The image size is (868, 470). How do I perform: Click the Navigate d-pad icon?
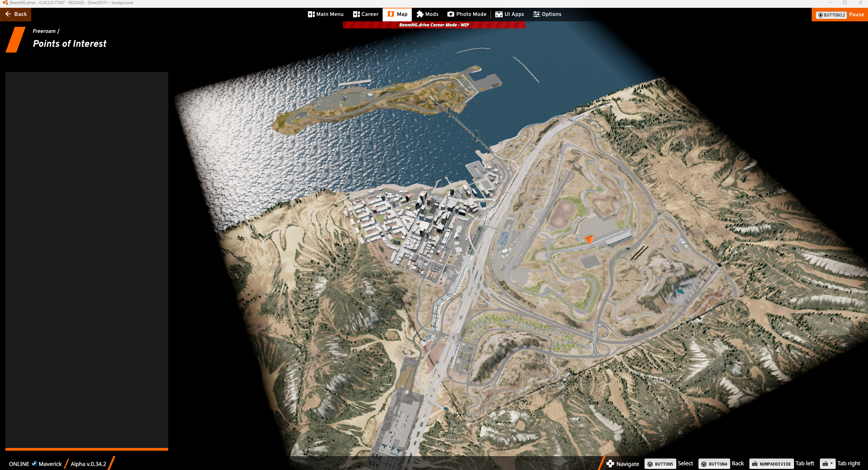(610, 464)
